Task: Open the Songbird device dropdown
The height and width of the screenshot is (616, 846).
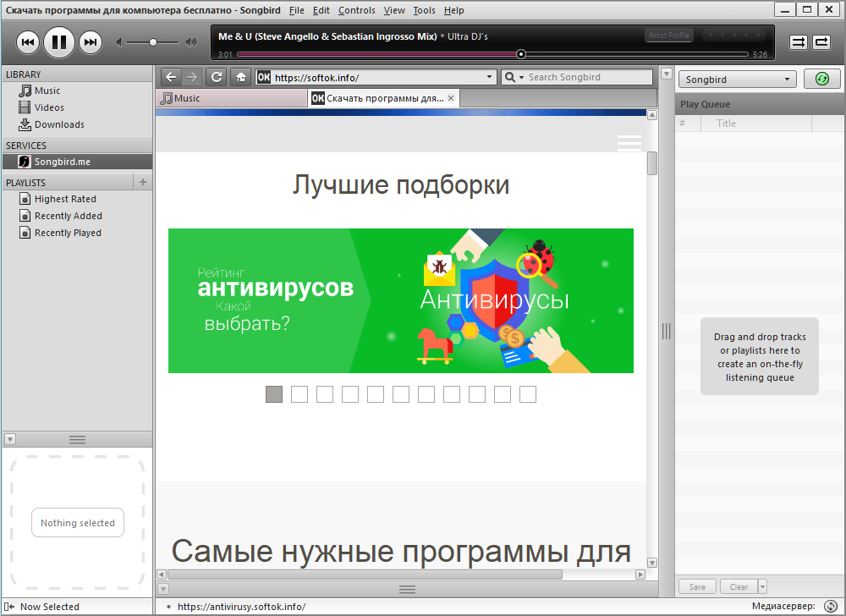Action: (x=738, y=80)
